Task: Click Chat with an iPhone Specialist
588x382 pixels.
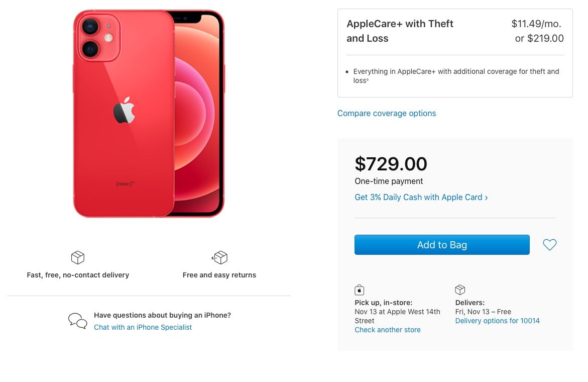Action: click(x=143, y=327)
